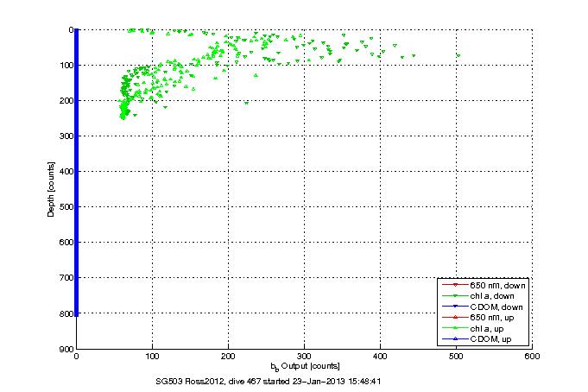This screenshot has width=588, height=392.
Task: Select the 'chl a, up' legend entry
Action: (473, 329)
